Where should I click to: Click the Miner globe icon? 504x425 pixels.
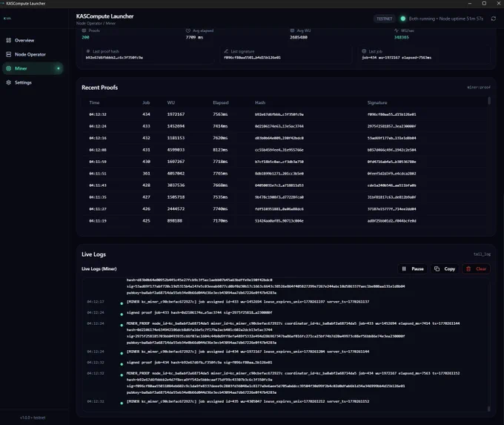click(x=9, y=68)
